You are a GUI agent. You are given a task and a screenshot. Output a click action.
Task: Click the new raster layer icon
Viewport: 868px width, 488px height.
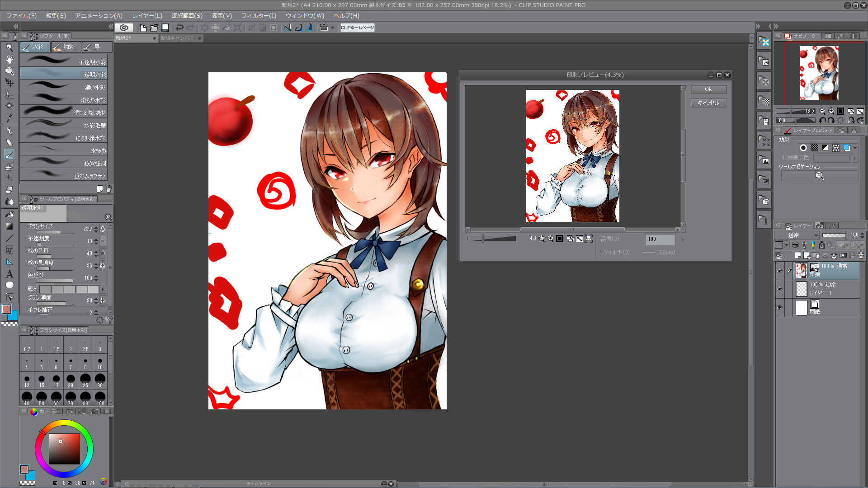pyautogui.click(x=797, y=256)
